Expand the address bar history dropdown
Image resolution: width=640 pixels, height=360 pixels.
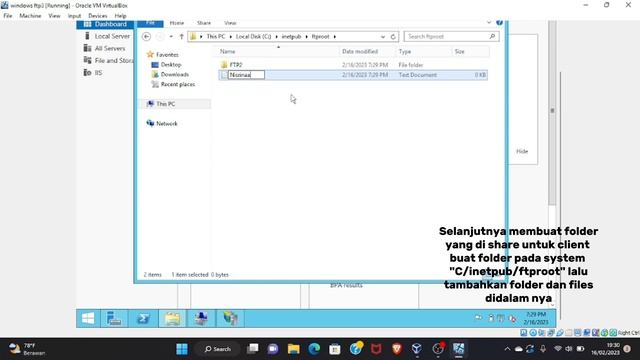[382, 37]
